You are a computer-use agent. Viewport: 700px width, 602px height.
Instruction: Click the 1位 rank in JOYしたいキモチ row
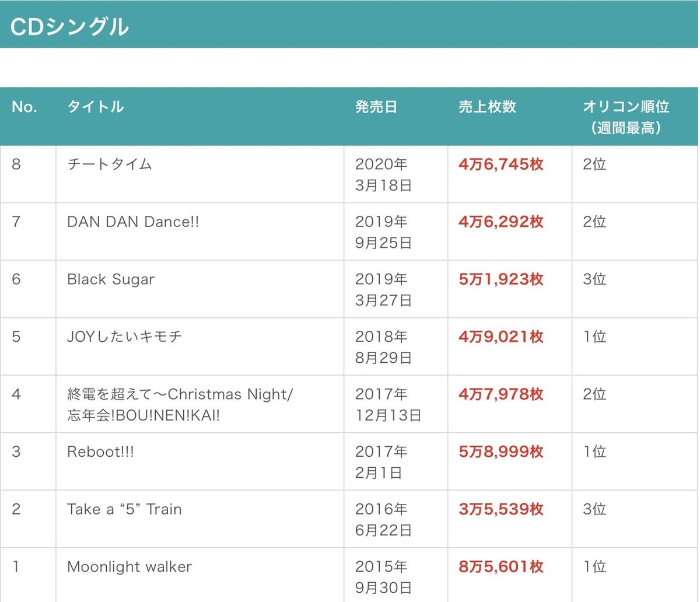[594, 337]
